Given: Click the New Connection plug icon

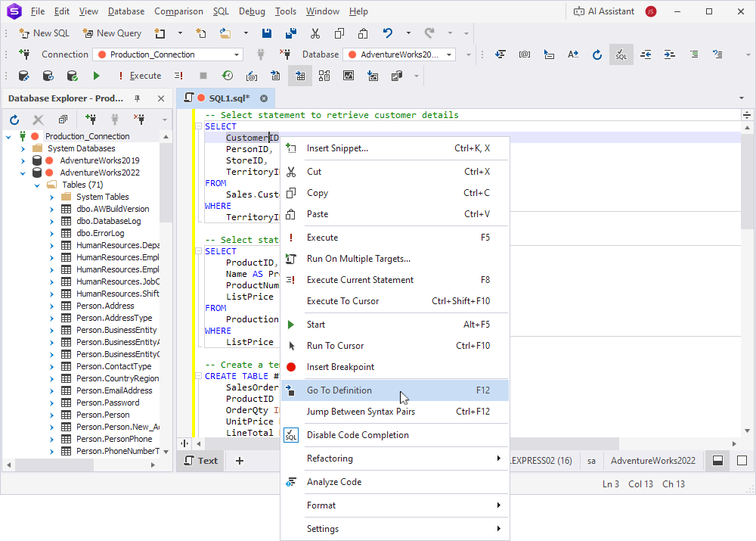Looking at the screenshot, I should [91, 120].
